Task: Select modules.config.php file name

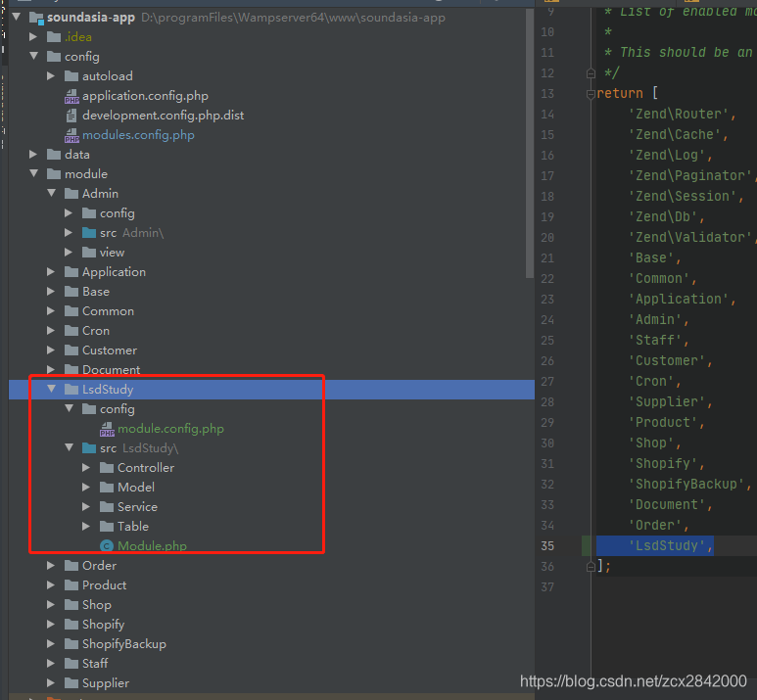Action: [138, 135]
